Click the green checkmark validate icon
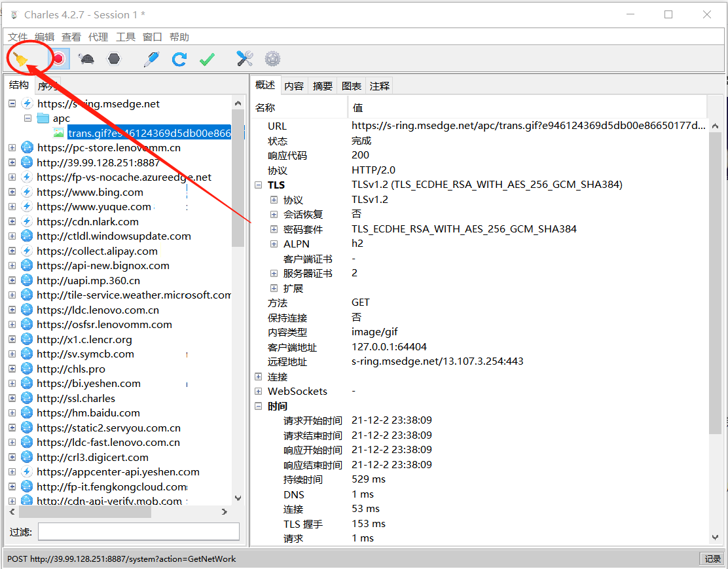The width and height of the screenshot is (728, 569). point(207,59)
